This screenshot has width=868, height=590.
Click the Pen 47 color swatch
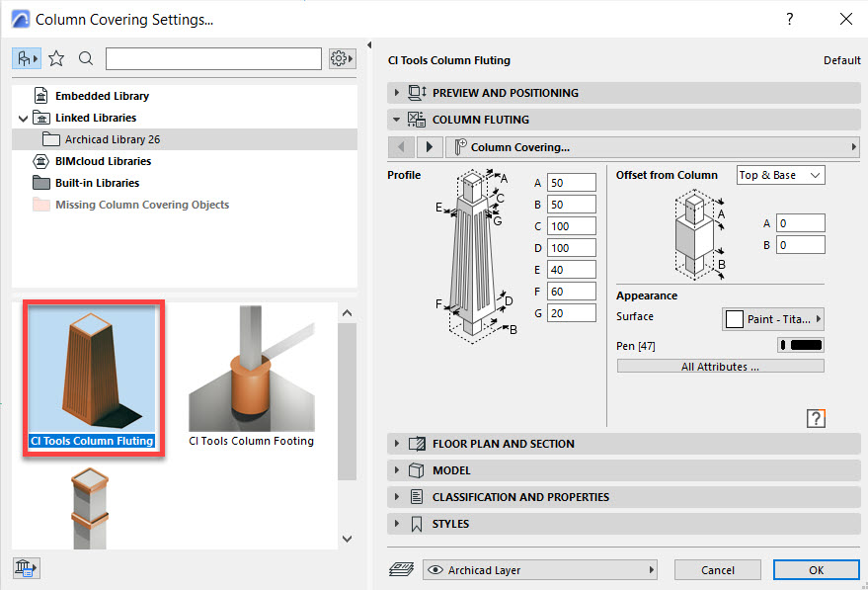[x=801, y=345]
